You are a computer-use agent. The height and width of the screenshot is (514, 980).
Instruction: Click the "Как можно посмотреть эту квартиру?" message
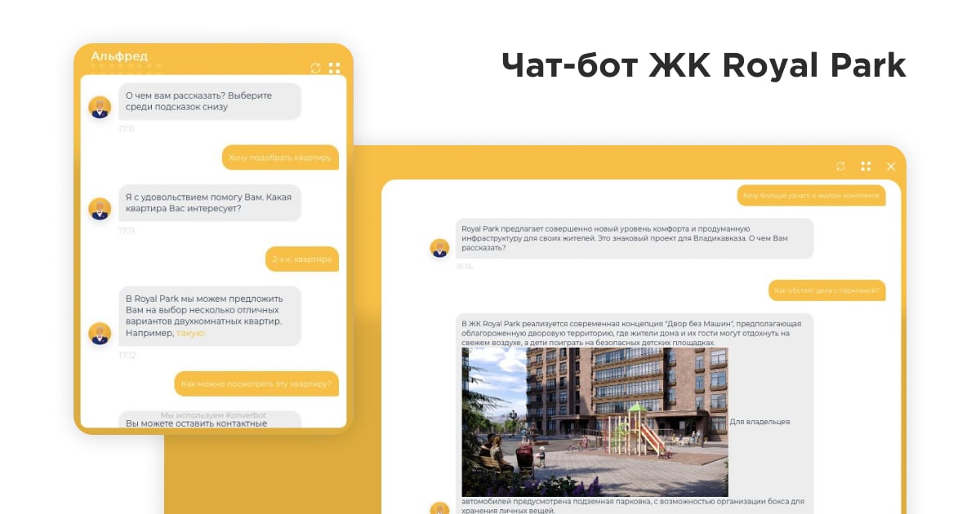pyautogui.click(x=256, y=383)
